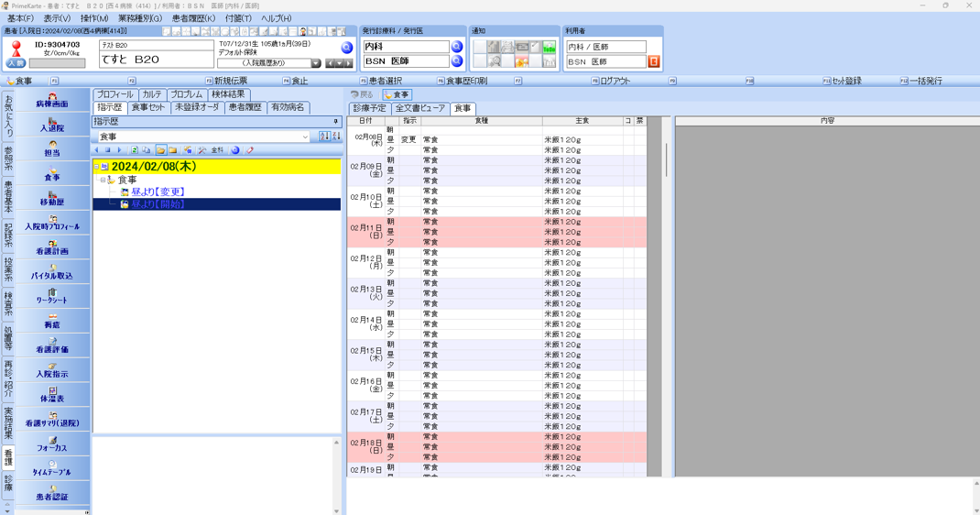980x515 pixels.
Task: Switch to the 全文書ビューア tab
Action: tap(420, 108)
